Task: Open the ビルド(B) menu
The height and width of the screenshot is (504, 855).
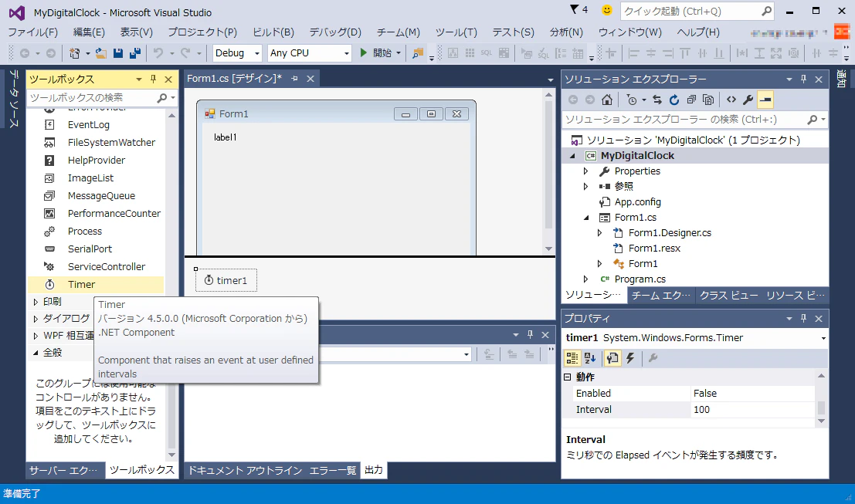Action: (x=273, y=32)
